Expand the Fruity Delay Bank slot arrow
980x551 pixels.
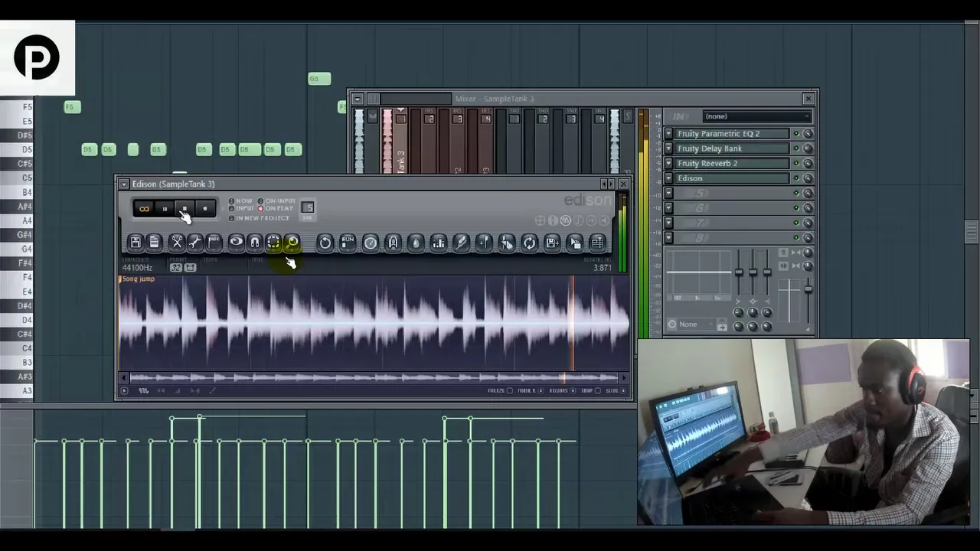pos(668,148)
